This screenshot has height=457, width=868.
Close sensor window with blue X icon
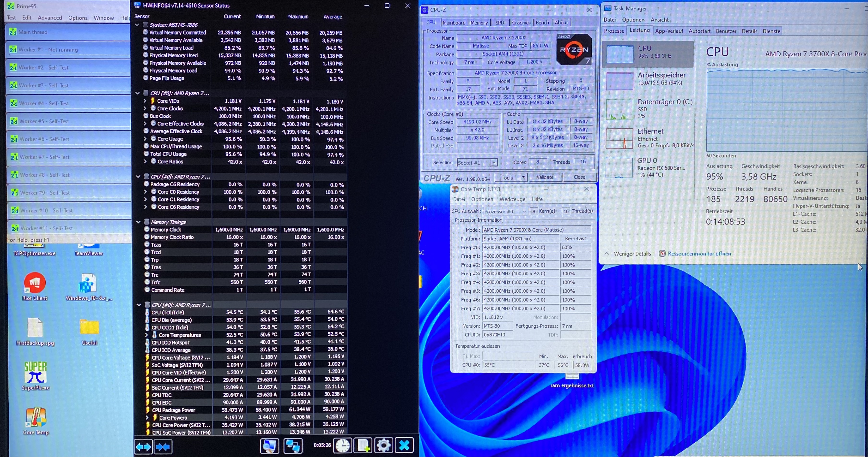pyautogui.click(x=404, y=445)
